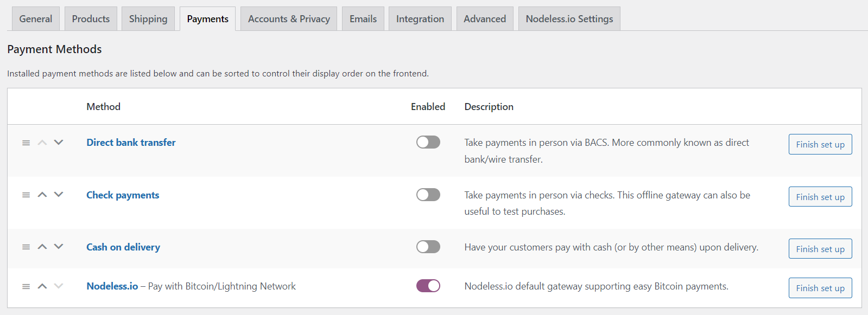Open the Direct bank transfer link
The image size is (868, 315).
click(131, 143)
